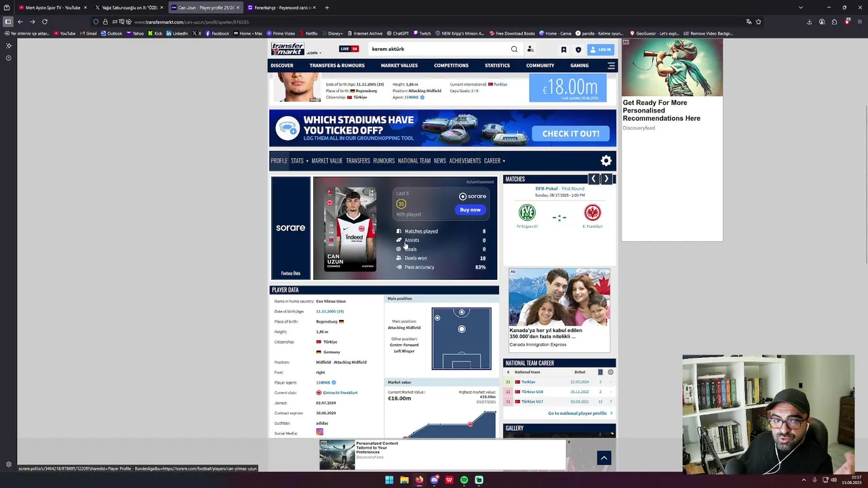868x488 pixels.
Task: Click Sorare Buy now button
Action: (470, 210)
